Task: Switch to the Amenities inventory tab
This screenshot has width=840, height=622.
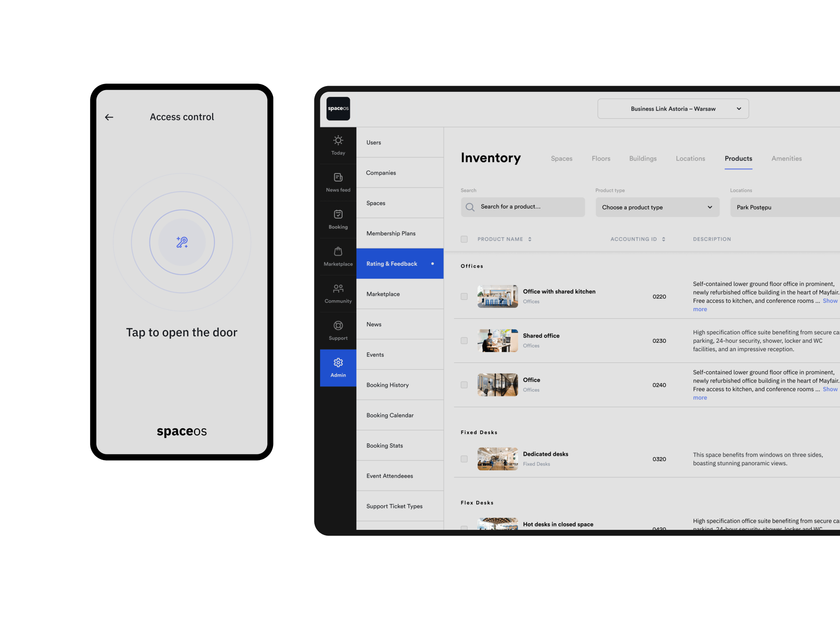Action: (786, 158)
